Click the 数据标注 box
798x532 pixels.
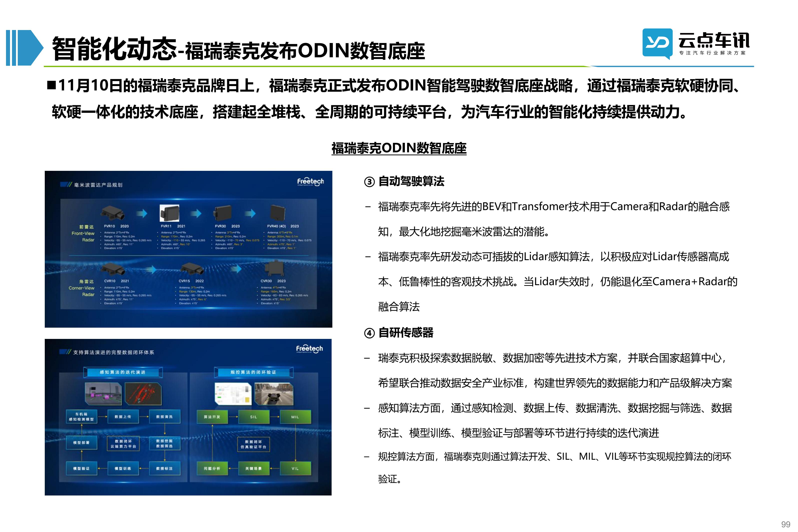[165, 468]
